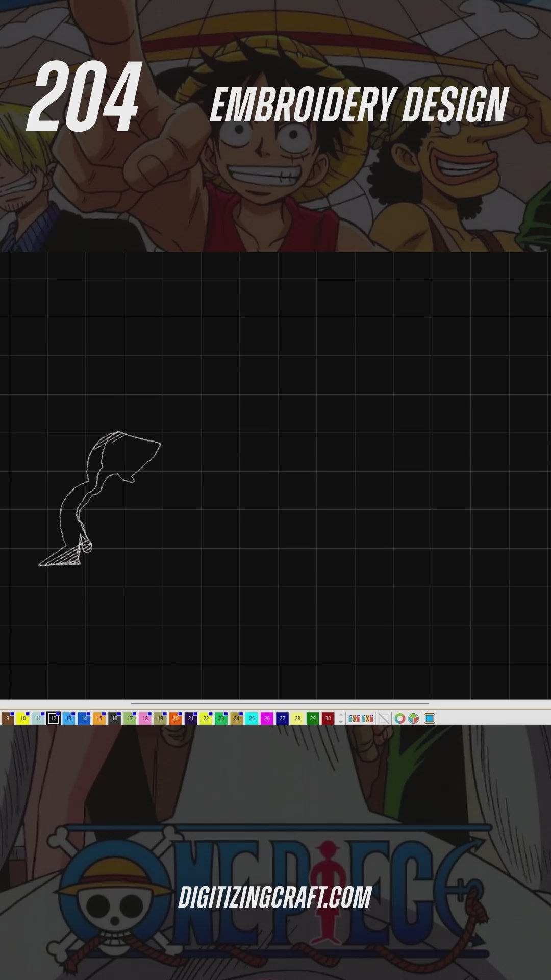Open the blue thread spool icon
Screen dimensions: 551x980
pos(430,719)
